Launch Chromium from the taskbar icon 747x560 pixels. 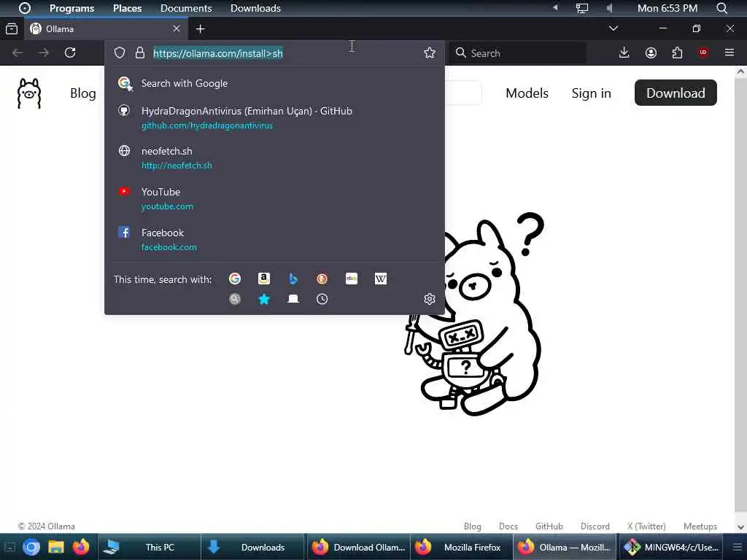31,547
